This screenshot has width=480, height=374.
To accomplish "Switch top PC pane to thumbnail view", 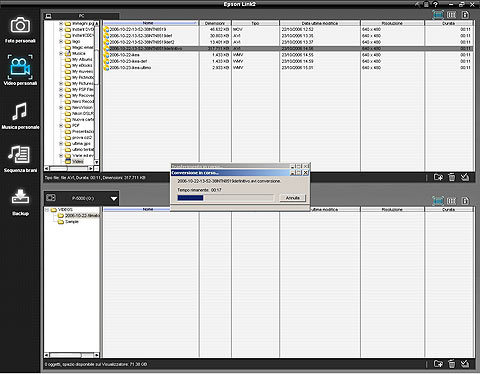I will [438, 15].
